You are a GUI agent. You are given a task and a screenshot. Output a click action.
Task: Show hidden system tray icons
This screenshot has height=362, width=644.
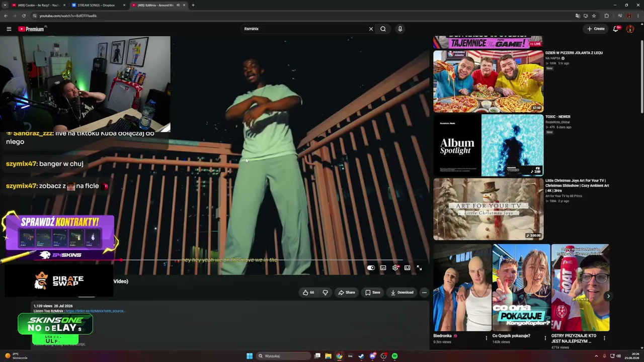[596, 356]
